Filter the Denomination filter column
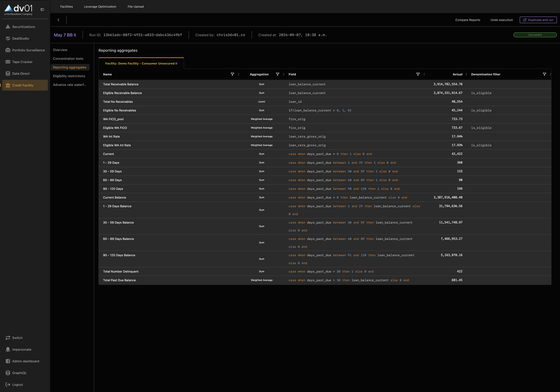This screenshot has height=392, width=560. tap(544, 74)
